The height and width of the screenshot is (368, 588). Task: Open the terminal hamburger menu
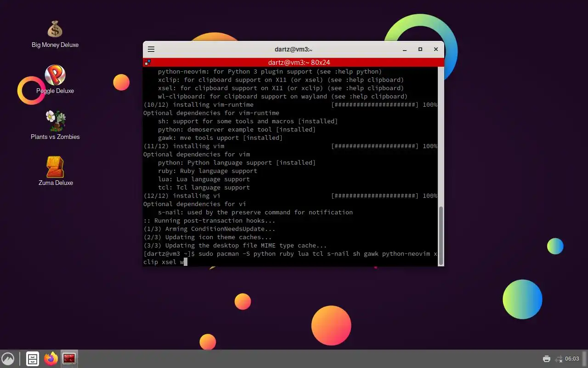tap(151, 49)
